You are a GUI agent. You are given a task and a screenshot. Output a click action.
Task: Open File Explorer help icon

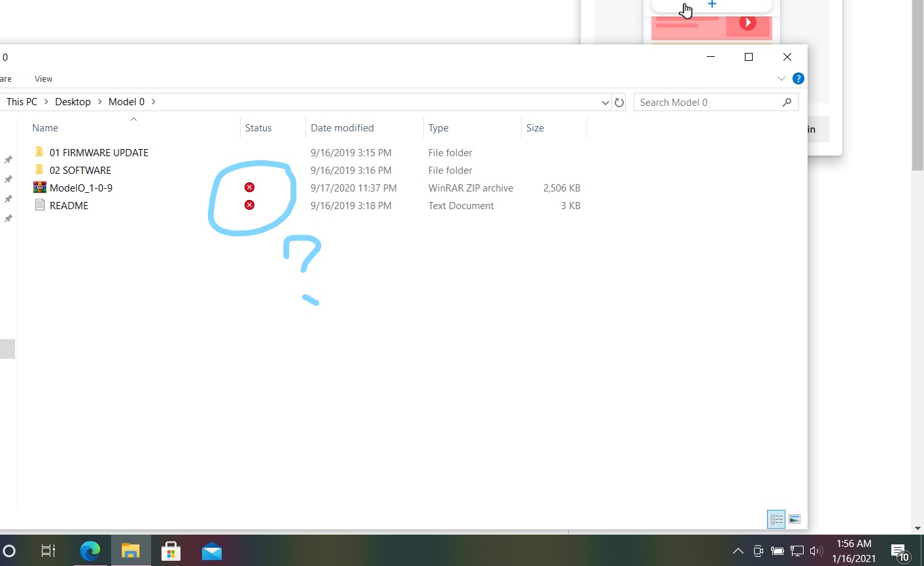pos(798,78)
